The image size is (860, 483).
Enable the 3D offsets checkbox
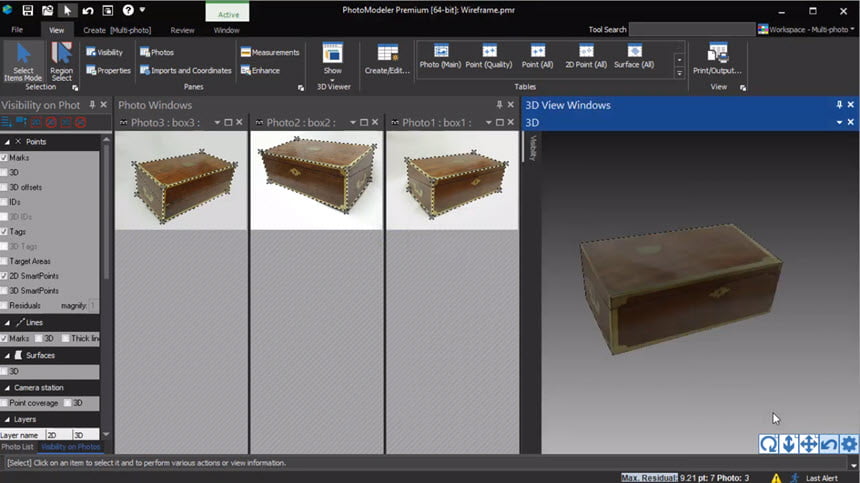(4, 187)
